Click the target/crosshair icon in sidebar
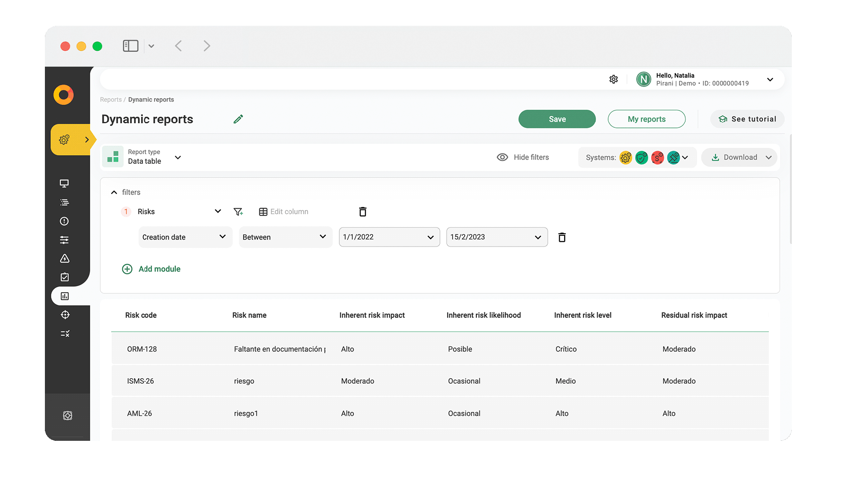This screenshot has height=488, width=868. click(64, 315)
